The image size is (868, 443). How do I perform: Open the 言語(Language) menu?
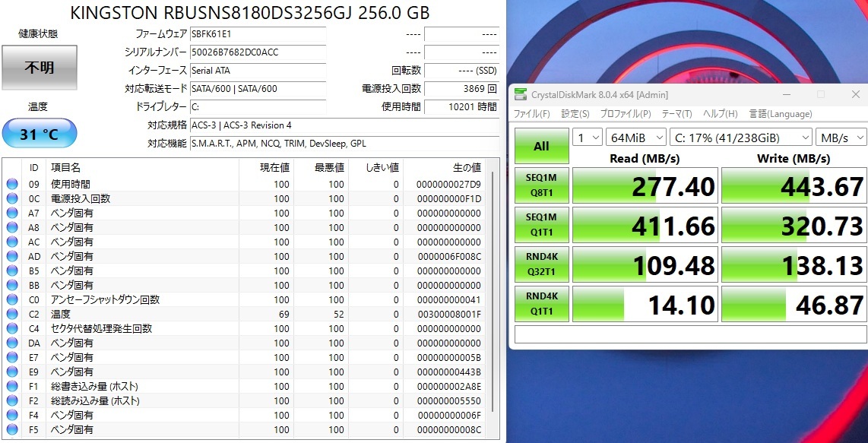781,114
